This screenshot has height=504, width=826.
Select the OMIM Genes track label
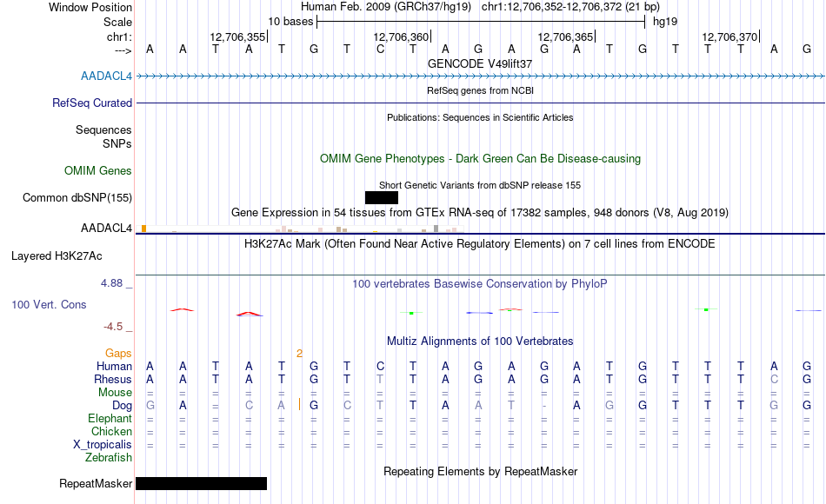coord(97,170)
